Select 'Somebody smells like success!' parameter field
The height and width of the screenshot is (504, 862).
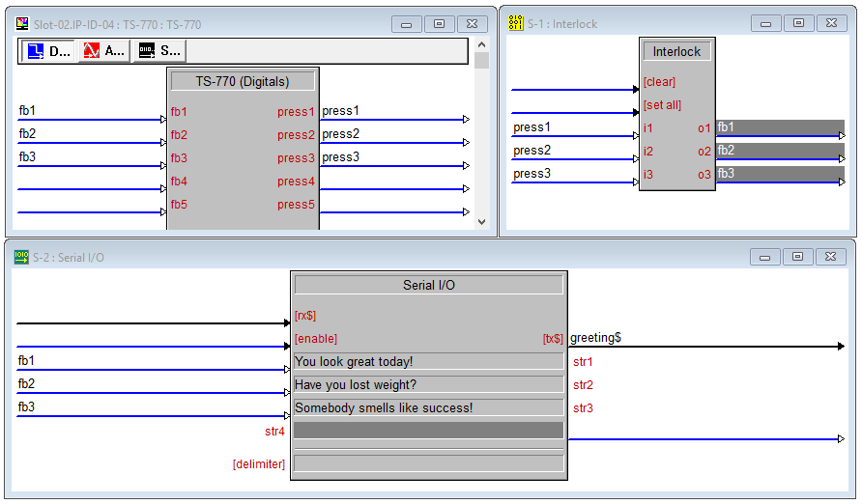pos(428,408)
